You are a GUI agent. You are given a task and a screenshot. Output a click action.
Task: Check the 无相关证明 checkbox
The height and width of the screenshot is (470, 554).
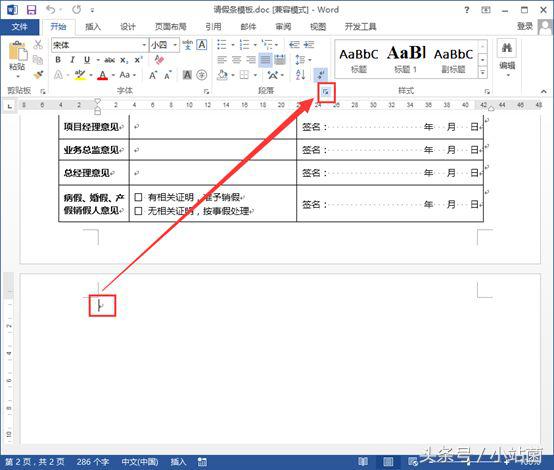point(138,211)
